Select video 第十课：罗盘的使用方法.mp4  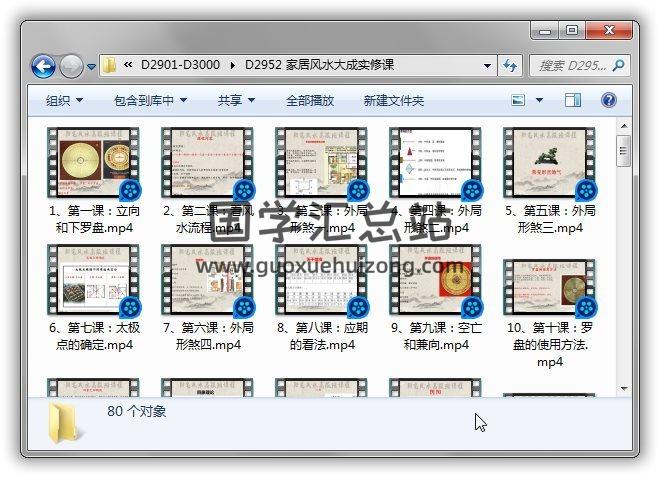click(549, 290)
